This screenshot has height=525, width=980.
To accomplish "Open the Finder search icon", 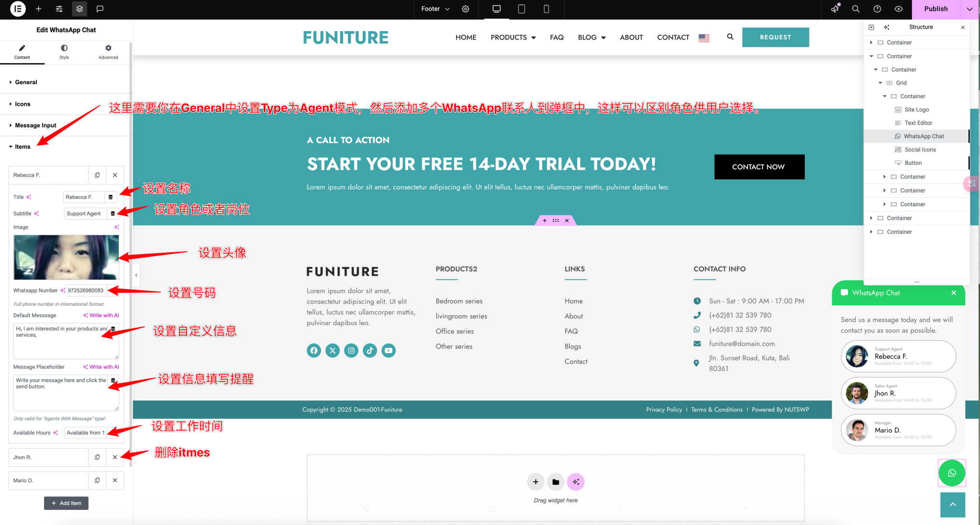I will click(x=856, y=9).
